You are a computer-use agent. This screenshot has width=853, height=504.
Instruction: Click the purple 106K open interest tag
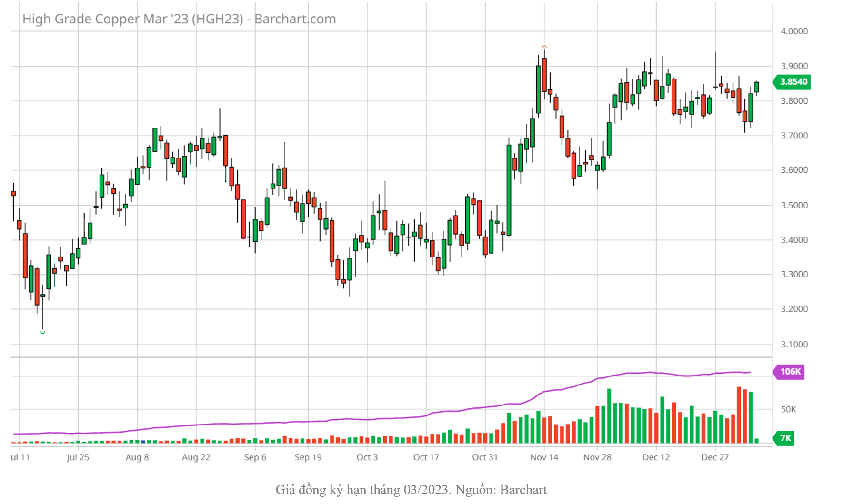[x=790, y=372]
